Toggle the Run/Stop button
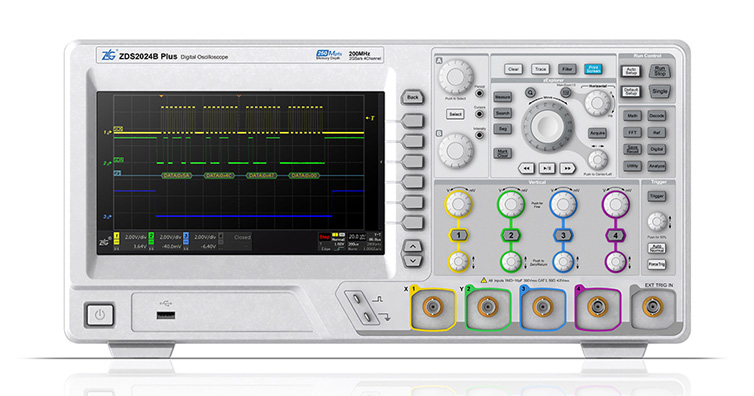The width and height of the screenshot is (754, 396). click(660, 72)
